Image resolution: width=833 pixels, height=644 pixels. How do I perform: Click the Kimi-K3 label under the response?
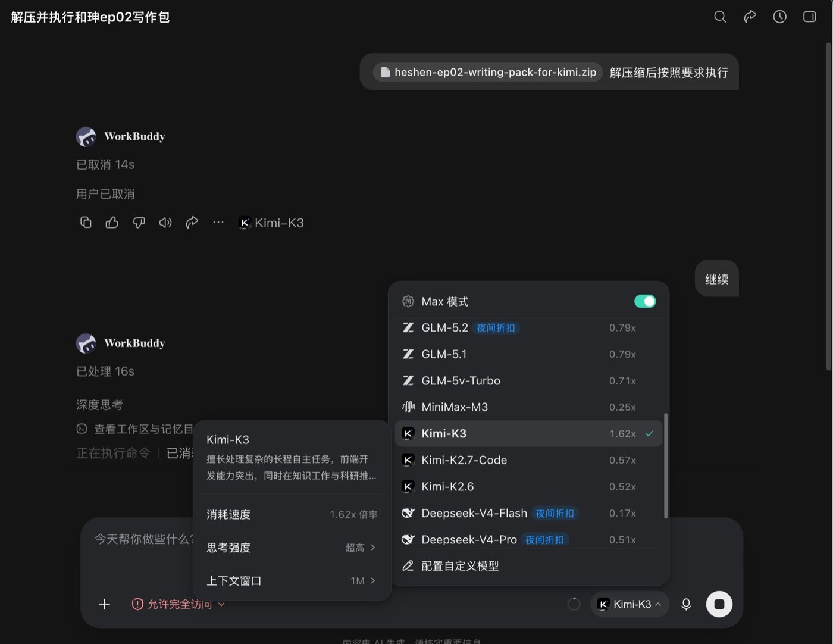coord(271,223)
